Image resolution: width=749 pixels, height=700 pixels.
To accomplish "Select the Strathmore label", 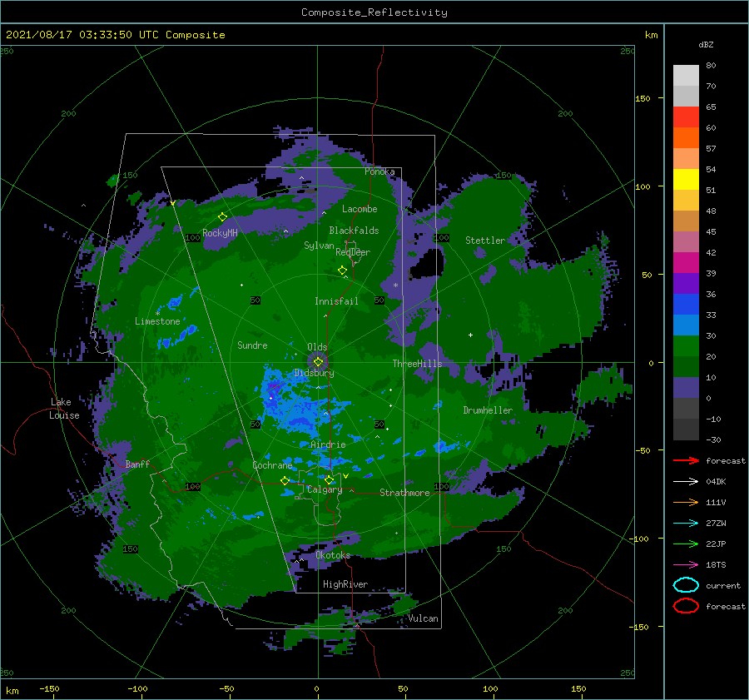I will 404,493.
